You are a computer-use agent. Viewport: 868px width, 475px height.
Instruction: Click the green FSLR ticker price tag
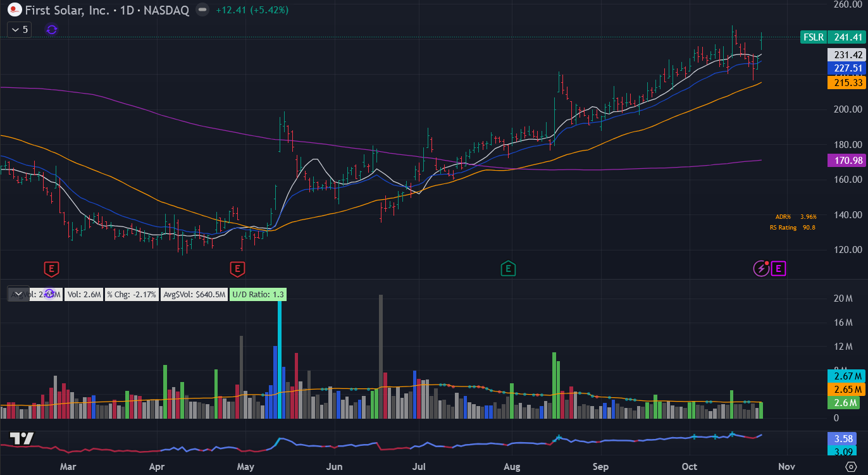(813, 37)
